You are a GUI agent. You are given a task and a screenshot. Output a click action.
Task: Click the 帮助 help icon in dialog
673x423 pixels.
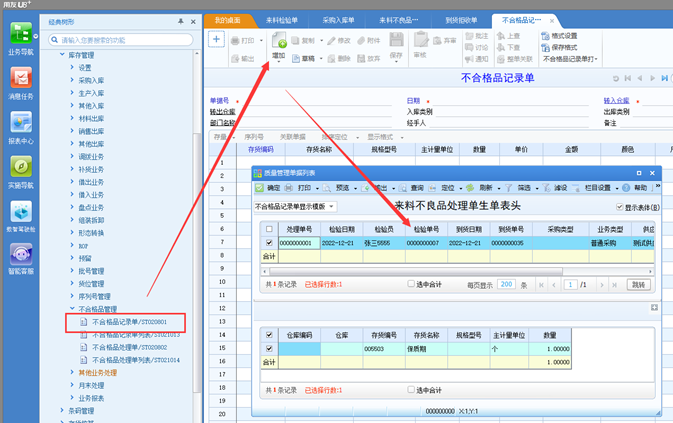coord(626,187)
